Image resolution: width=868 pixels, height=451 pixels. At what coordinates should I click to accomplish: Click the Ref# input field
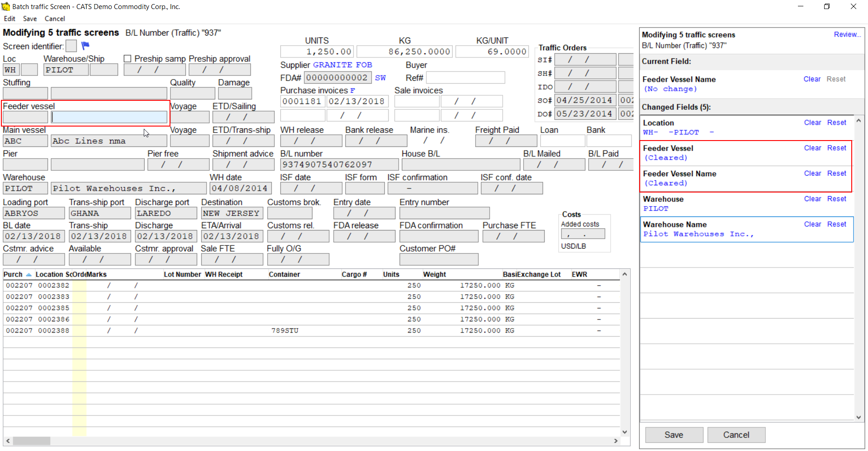coord(465,78)
